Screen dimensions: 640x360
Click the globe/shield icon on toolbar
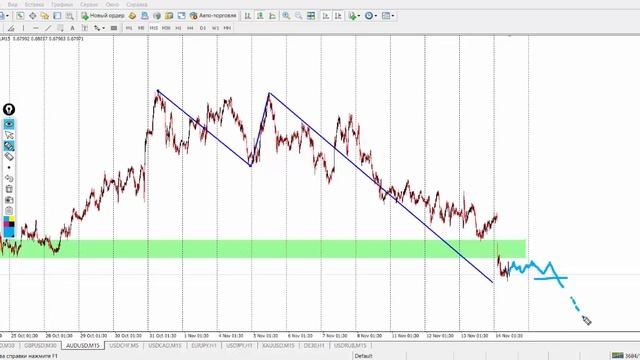click(157, 16)
